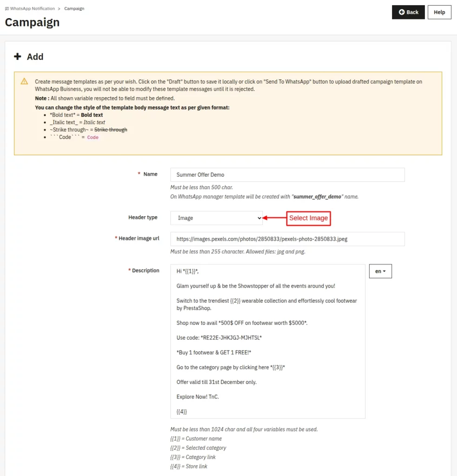The height and width of the screenshot is (476, 457).
Task: Click the Campaign page heading
Action: tap(33, 22)
